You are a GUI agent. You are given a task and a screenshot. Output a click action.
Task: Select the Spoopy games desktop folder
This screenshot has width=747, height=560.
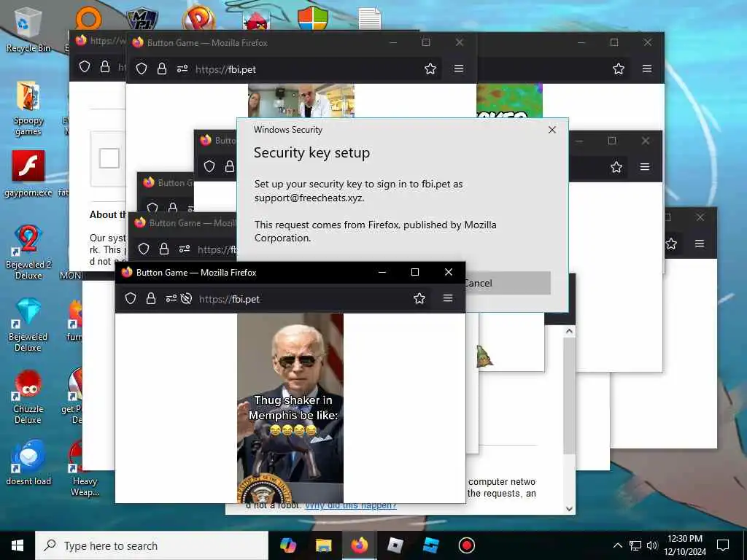tap(28, 108)
